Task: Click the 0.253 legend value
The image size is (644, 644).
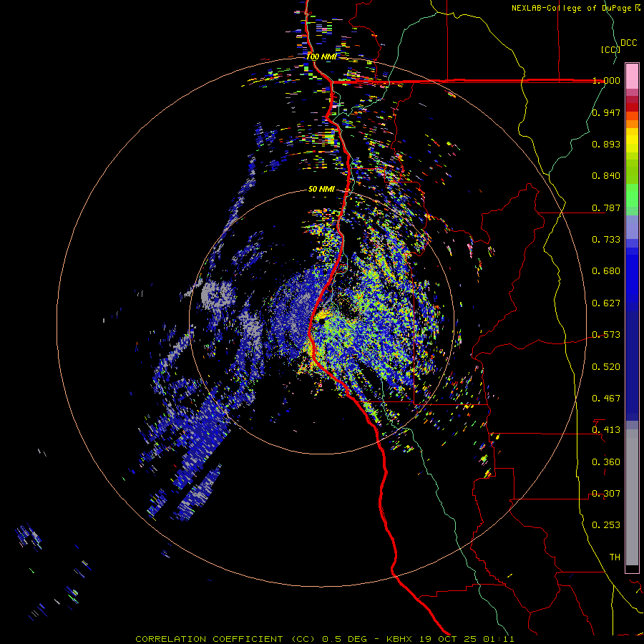Action: pos(606,525)
